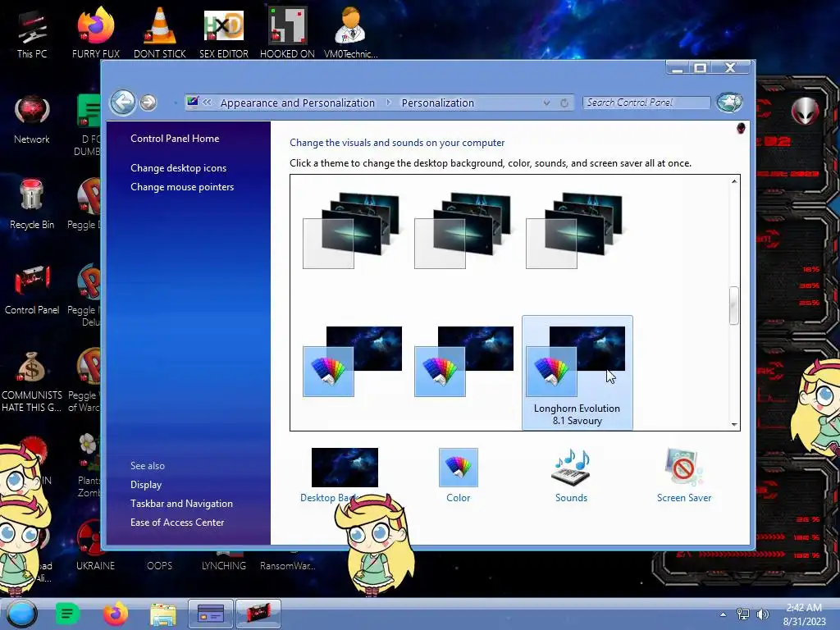Viewport: 840px width, 630px height.
Task: Click the Search Control Panel field
Action: pos(646,103)
